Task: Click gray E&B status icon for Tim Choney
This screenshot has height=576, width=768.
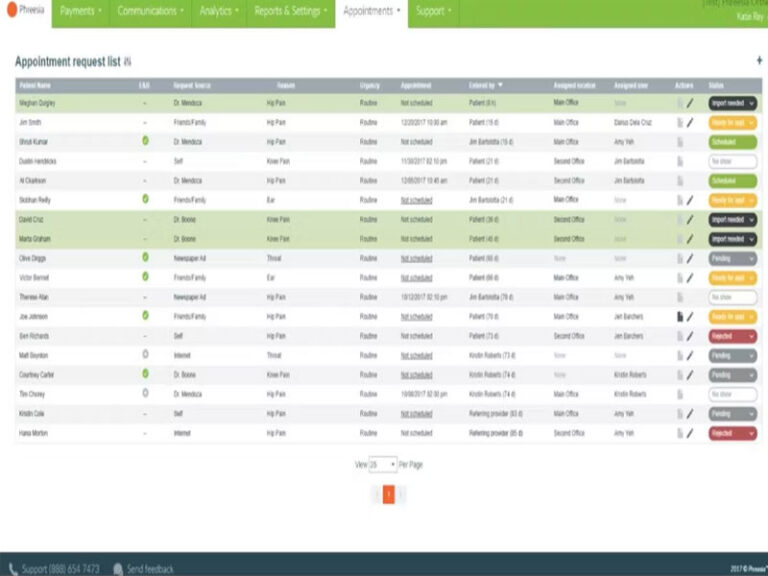Action: coord(145,393)
